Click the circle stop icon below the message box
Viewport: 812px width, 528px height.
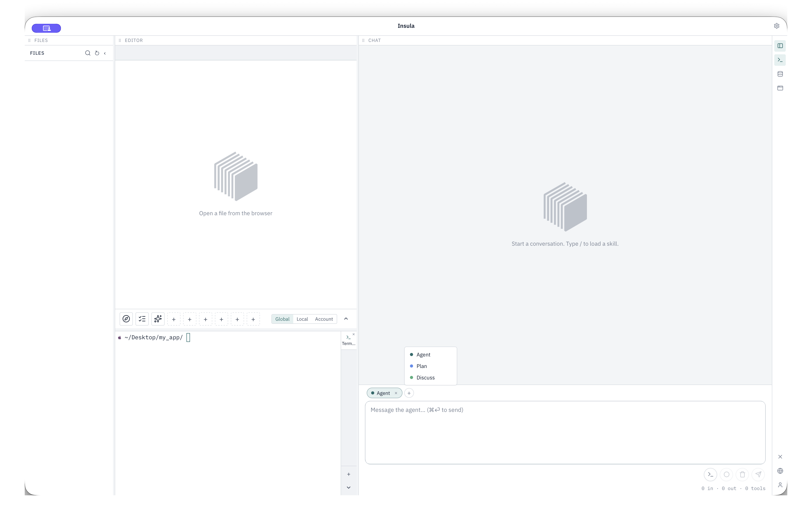click(x=726, y=474)
